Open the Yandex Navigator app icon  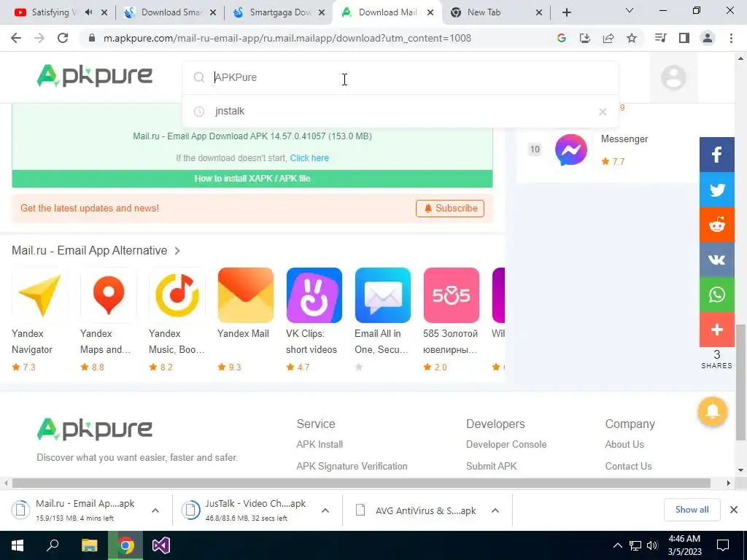coord(39,295)
